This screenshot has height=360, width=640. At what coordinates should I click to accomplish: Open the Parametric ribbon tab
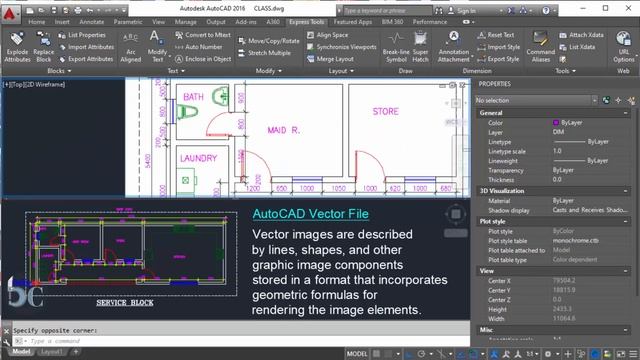(128, 22)
